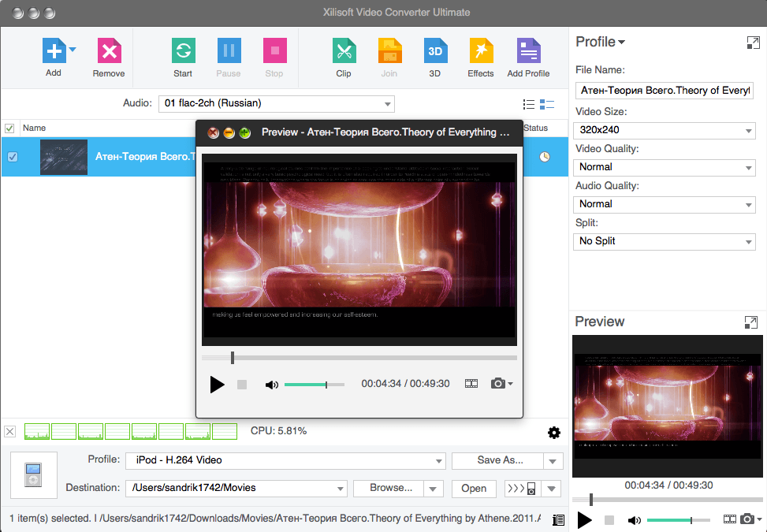Remove the selected file with Remove icon
The image size is (767, 532).
coord(109,50)
